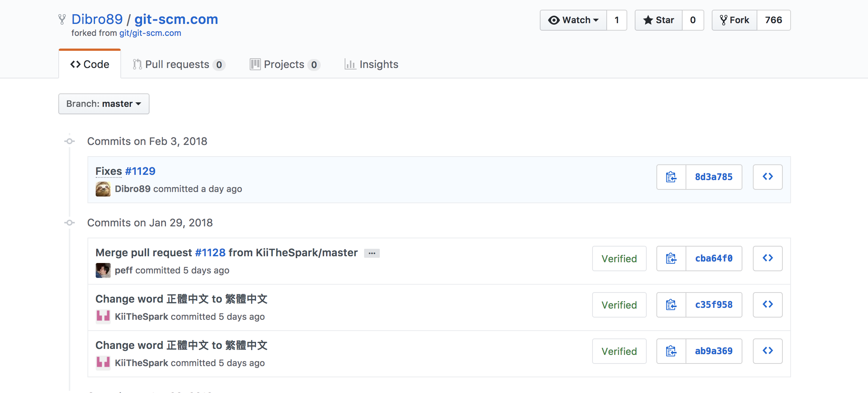Click KiiTheSpark avatar on commit c35f958
This screenshot has width=868, height=393.
click(x=103, y=317)
